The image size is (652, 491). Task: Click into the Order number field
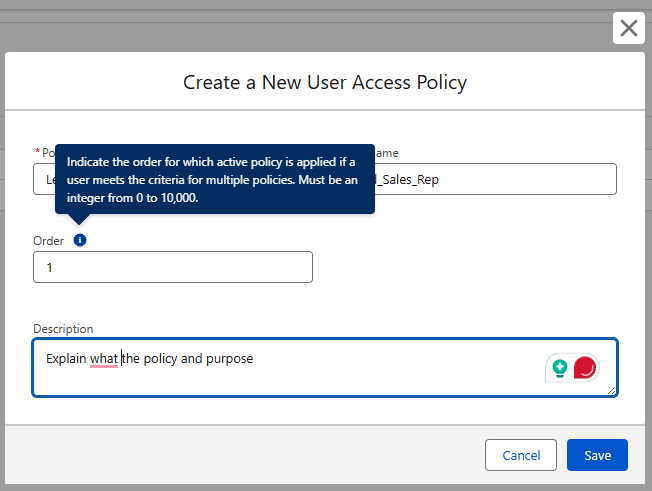[172, 267]
